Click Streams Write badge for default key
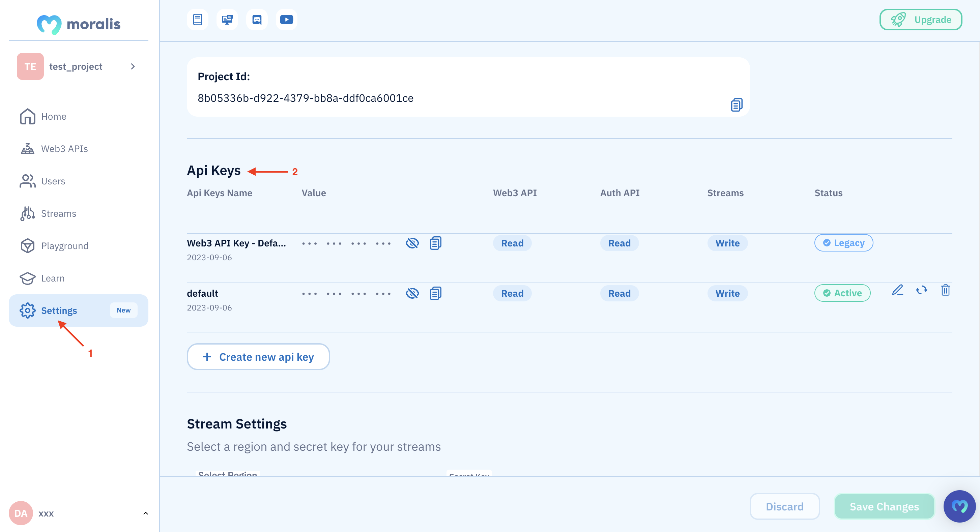Screen dimensions: 980x532 point(727,293)
